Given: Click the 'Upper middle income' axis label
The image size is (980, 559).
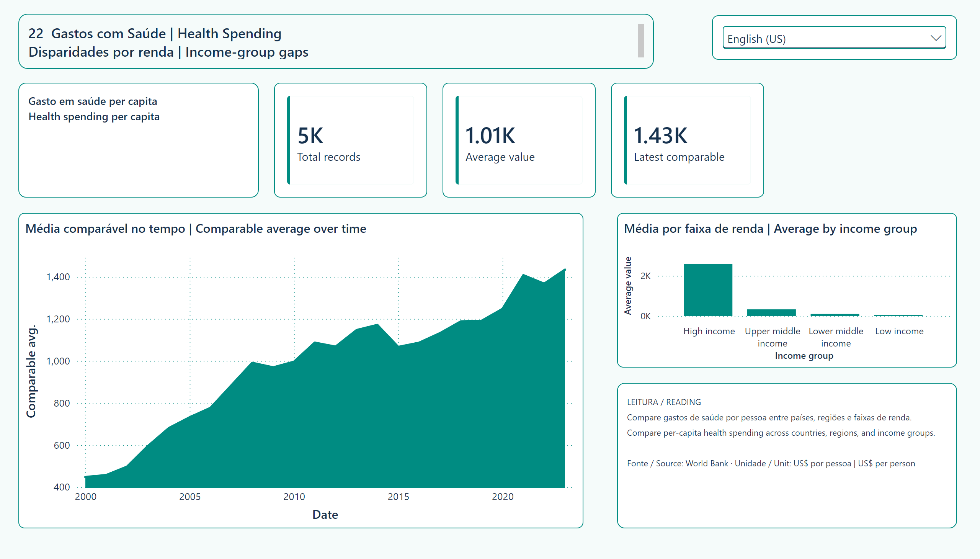Looking at the screenshot, I should (x=773, y=337).
